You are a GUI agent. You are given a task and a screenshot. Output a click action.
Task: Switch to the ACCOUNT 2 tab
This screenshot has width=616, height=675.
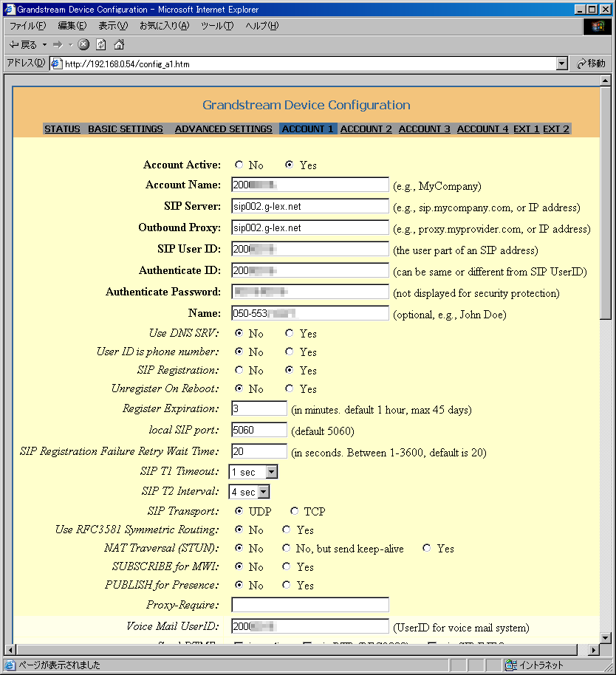(366, 129)
